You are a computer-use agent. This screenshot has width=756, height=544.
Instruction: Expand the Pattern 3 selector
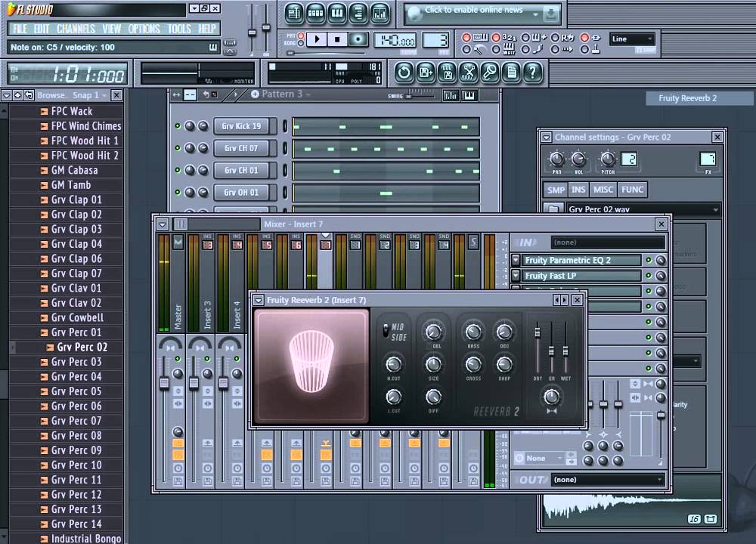point(308,94)
